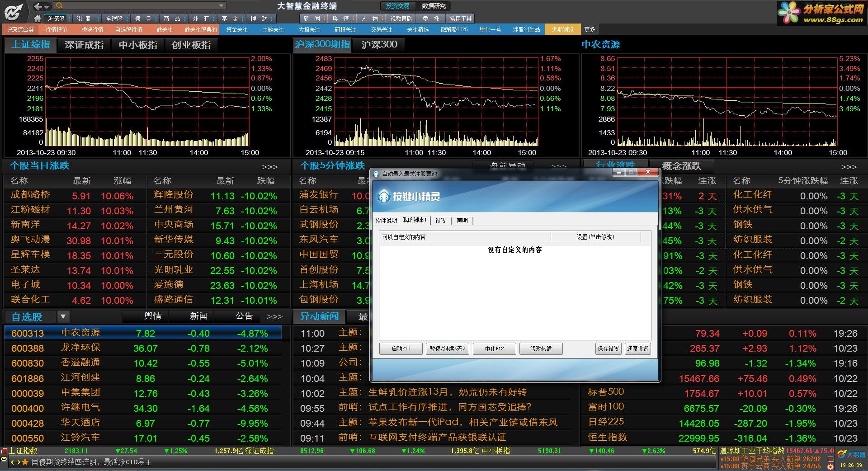Switch index chart to 深证成指

click(84, 45)
